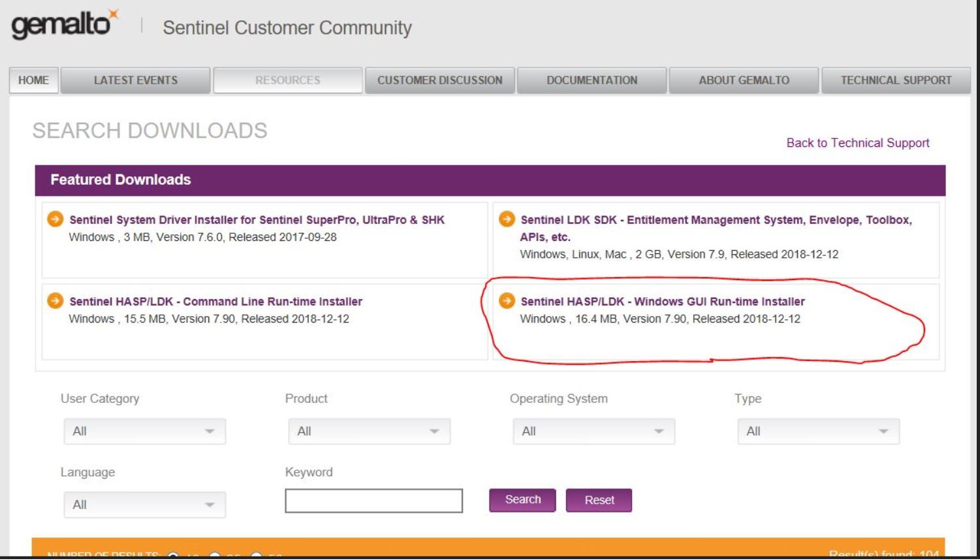Image resolution: width=980 pixels, height=559 pixels.
Task: Follow the Back to Technical Support link
Action: [x=858, y=143]
